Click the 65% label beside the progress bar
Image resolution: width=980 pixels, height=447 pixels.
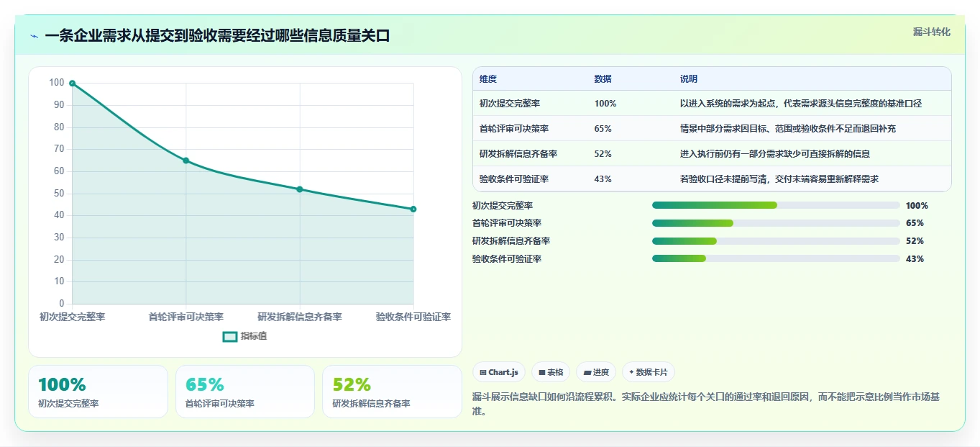915,223
